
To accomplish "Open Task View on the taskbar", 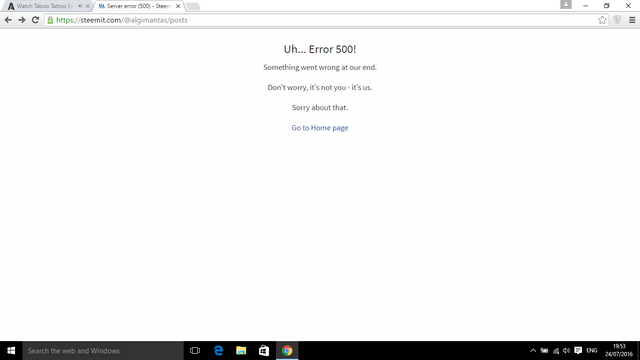I will click(195, 351).
